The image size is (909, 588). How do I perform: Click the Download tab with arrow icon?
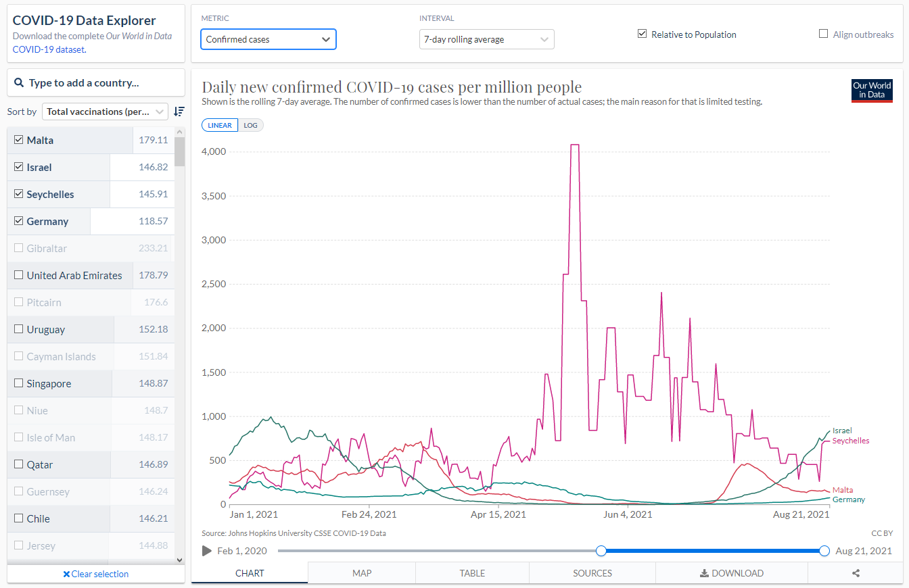(731, 573)
